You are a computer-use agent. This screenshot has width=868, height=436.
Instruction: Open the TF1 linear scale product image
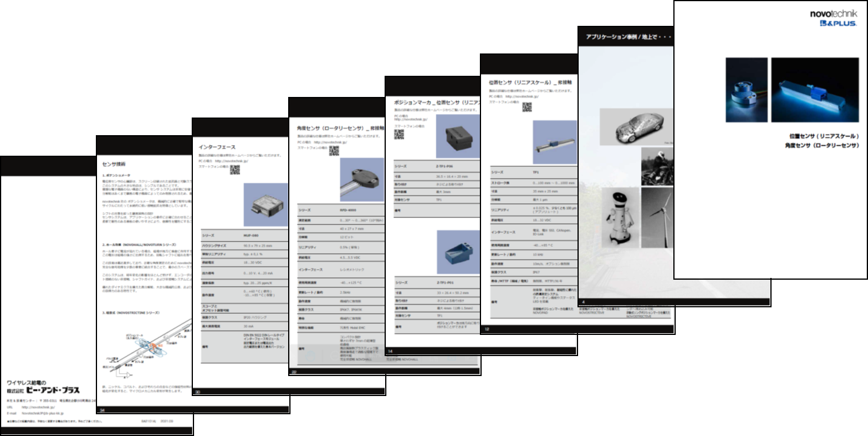point(555,143)
